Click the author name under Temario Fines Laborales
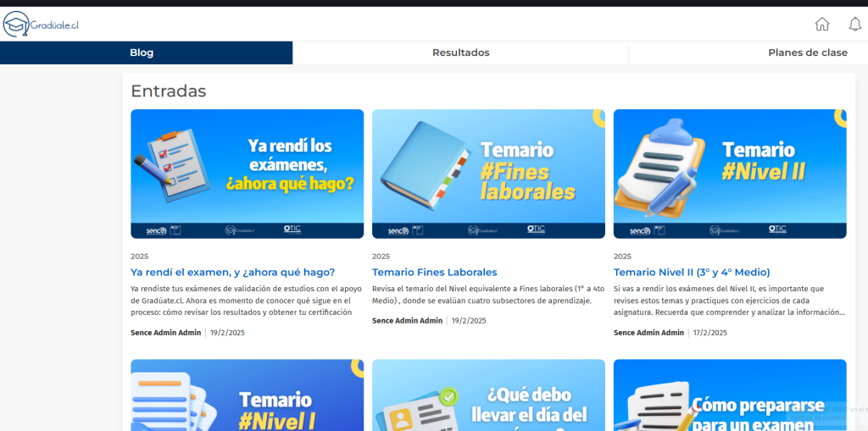The height and width of the screenshot is (431, 868). pyautogui.click(x=407, y=321)
